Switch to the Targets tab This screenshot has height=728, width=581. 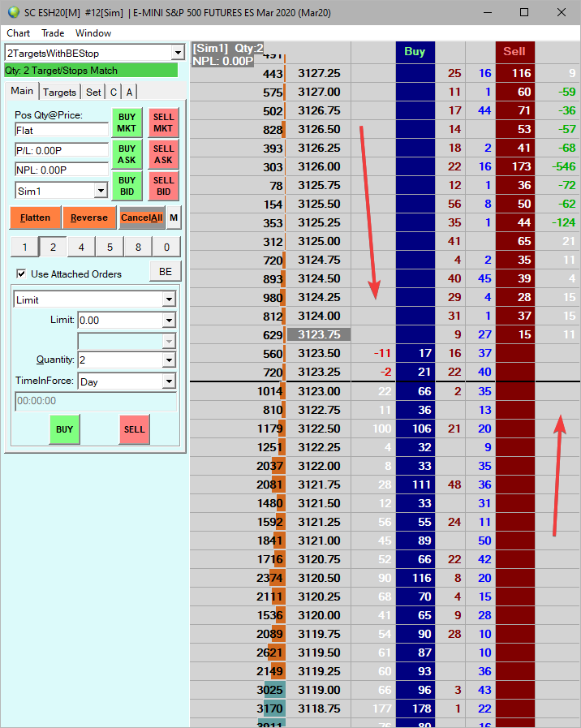pyautogui.click(x=59, y=92)
